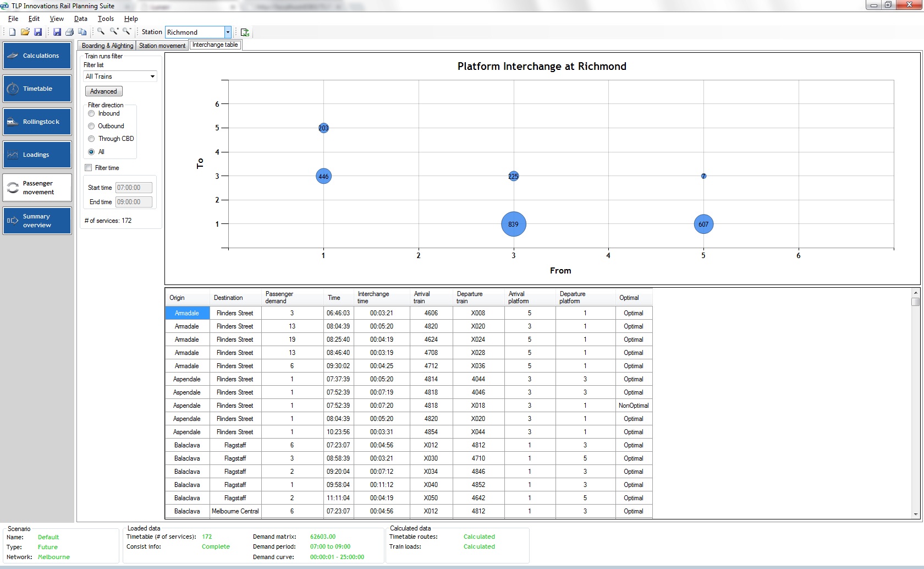Click the 4642 departure train cell
This screenshot has width=924, height=569.
pos(479,498)
